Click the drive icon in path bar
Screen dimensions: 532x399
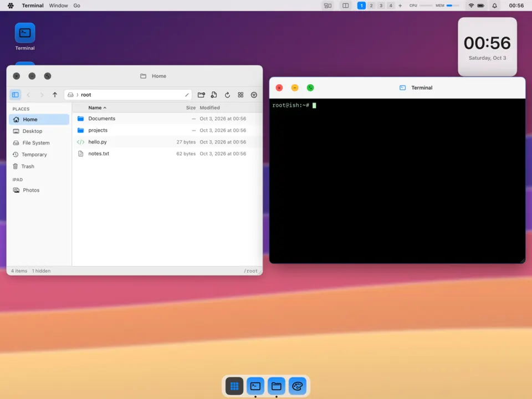pos(70,95)
